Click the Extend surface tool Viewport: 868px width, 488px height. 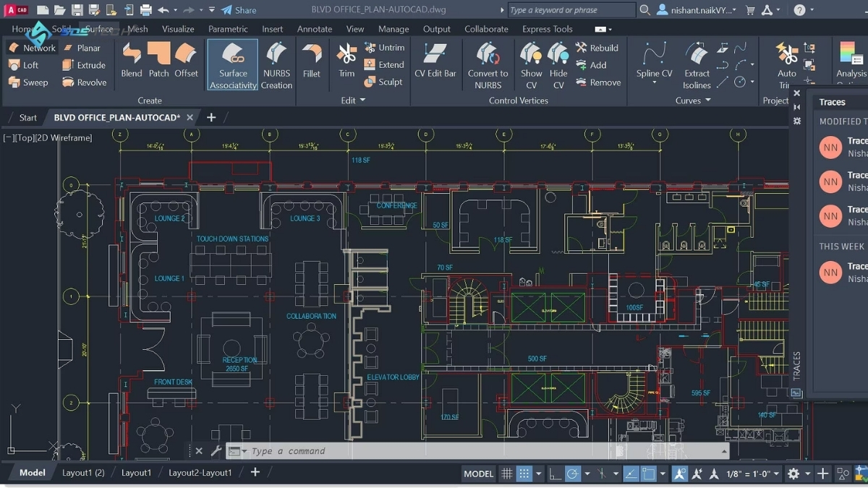(x=384, y=64)
